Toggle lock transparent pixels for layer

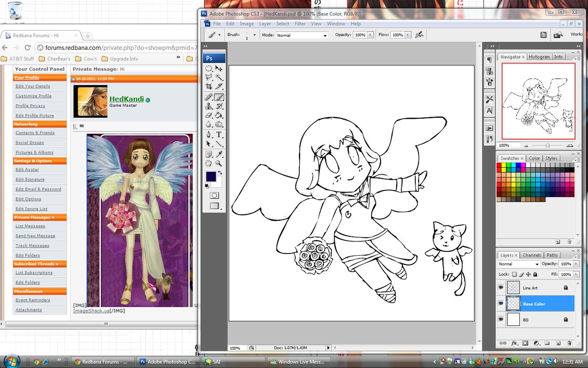point(515,274)
